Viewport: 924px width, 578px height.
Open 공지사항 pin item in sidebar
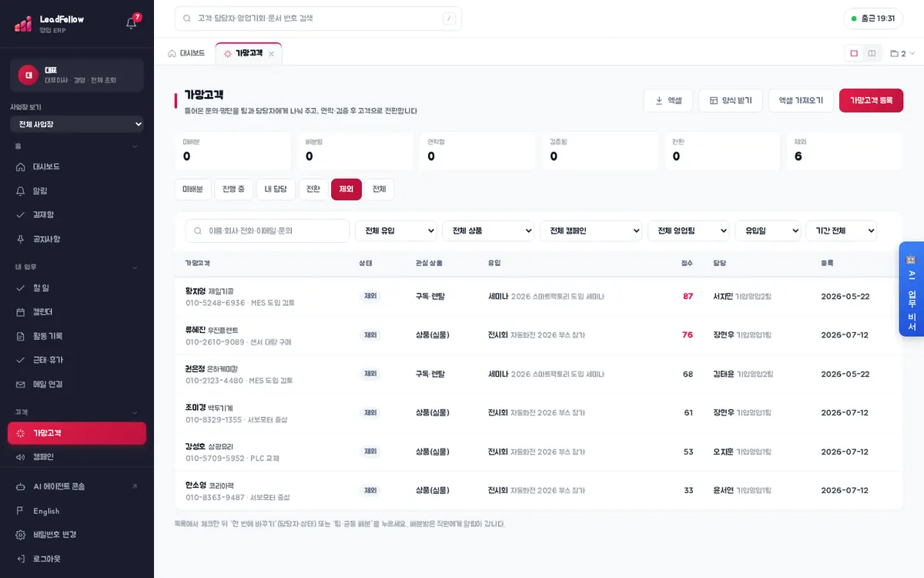tap(77, 239)
